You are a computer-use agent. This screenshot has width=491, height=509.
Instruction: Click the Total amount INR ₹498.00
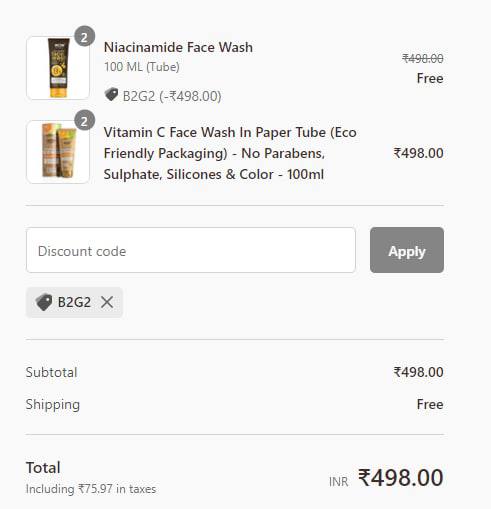(386, 478)
